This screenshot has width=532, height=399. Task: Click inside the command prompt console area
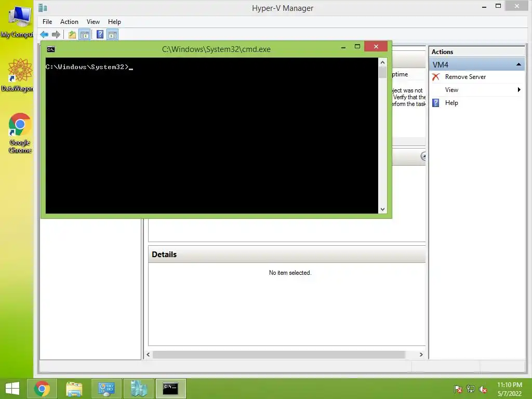(x=212, y=136)
